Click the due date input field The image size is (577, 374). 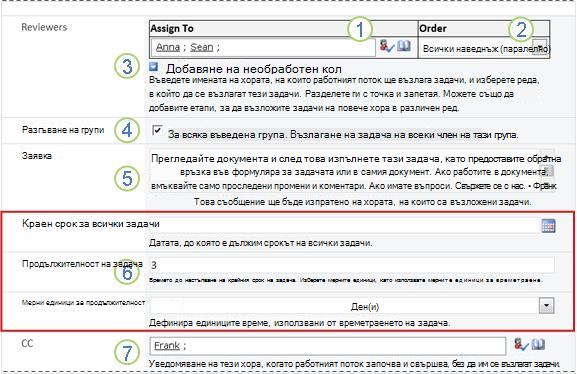tap(344, 225)
